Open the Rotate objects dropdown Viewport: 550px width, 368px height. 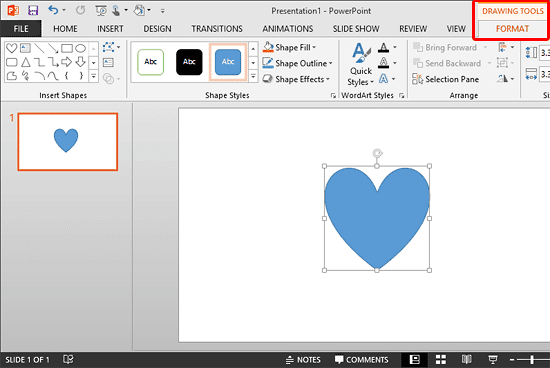(x=506, y=79)
